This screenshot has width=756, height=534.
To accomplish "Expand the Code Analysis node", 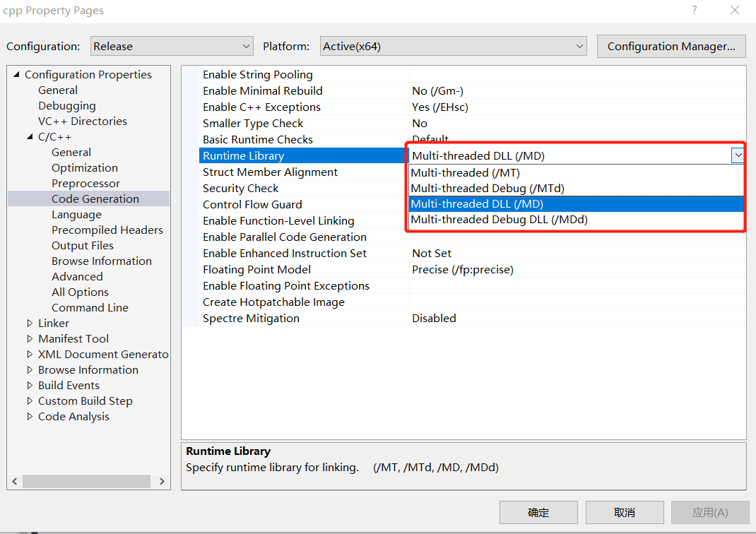I will tap(30, 417).
